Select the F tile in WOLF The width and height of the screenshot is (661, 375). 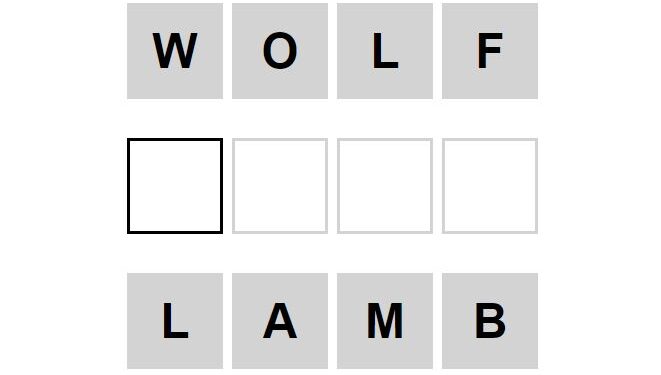click(490, 51)
